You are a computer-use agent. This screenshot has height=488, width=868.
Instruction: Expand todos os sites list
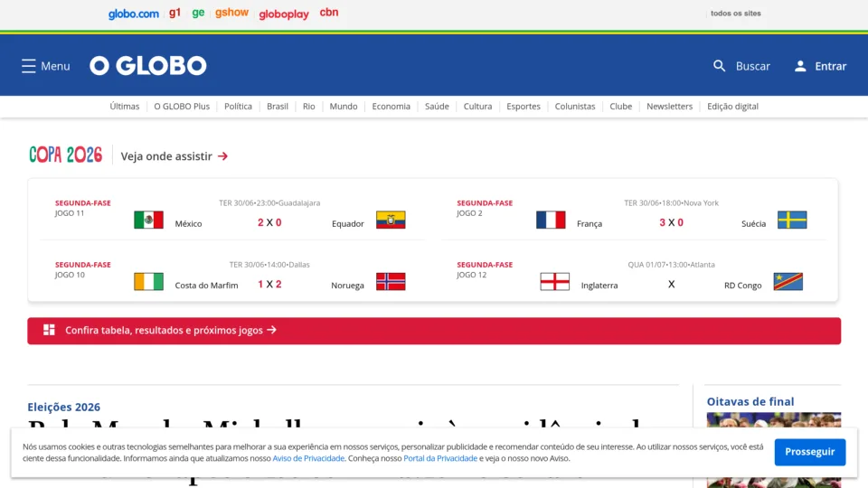click(x=736, y=14)
